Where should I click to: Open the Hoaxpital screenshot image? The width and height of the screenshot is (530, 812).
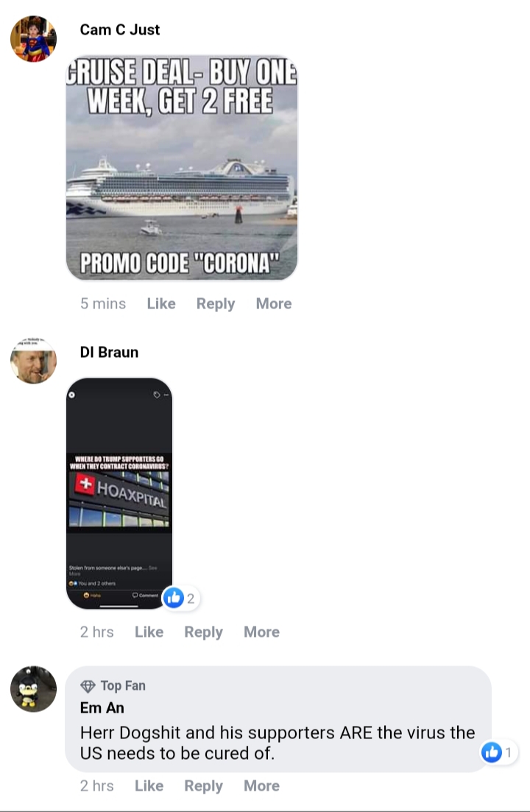tap(119, 493)
